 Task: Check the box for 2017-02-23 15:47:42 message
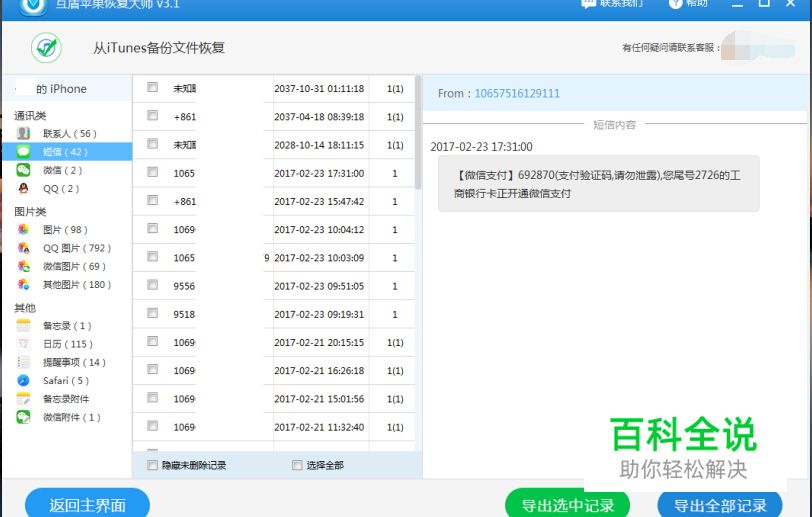click(x=152, y=200)
